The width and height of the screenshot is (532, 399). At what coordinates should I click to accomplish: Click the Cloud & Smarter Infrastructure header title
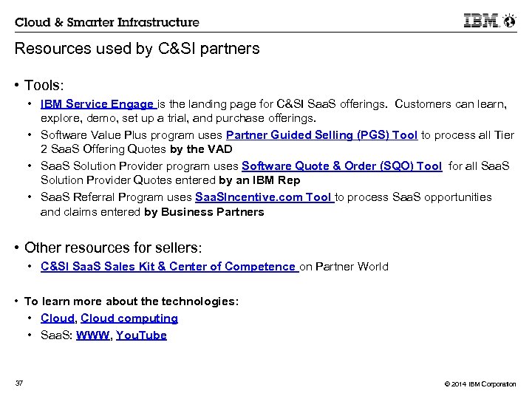point(107,23)
